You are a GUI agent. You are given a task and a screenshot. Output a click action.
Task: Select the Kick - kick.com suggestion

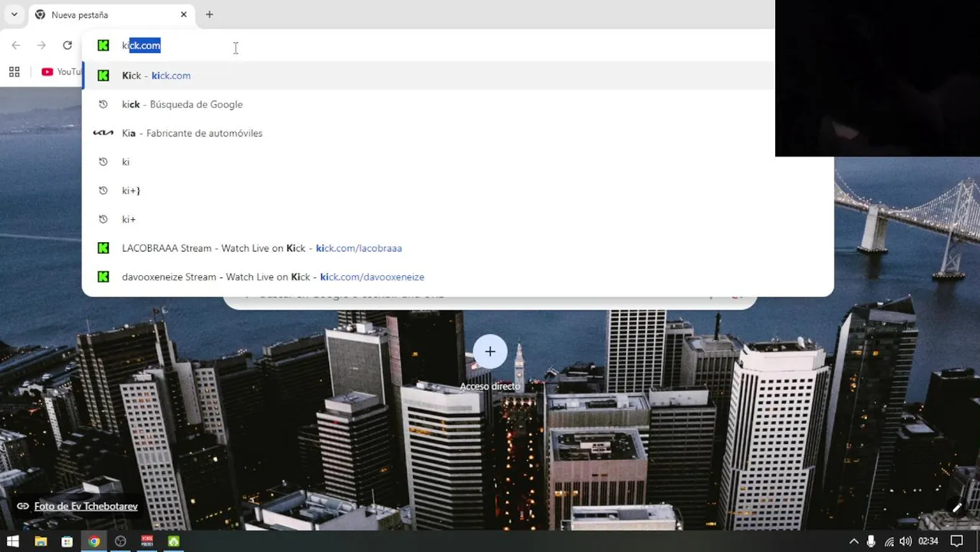[458, 75]
